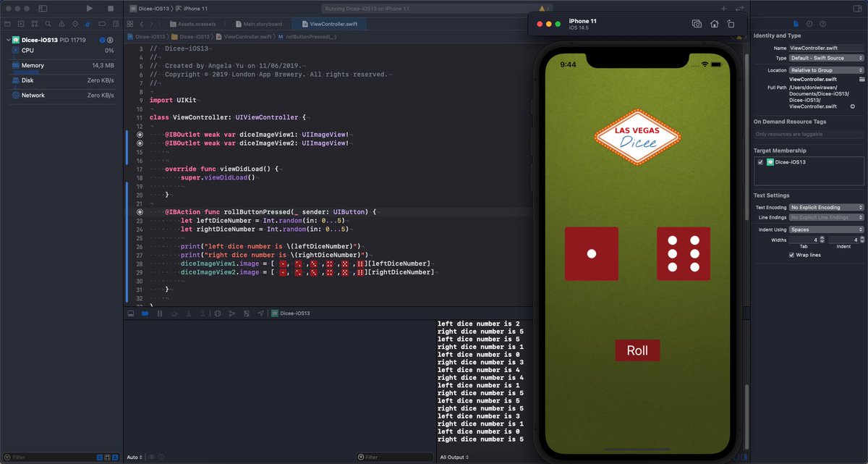The height and width of the screenshot is (464, 868).
Task: Toggle breakpoints activation blue icon in debug bar
Action: pyautogui.click(x=145, y=313)
